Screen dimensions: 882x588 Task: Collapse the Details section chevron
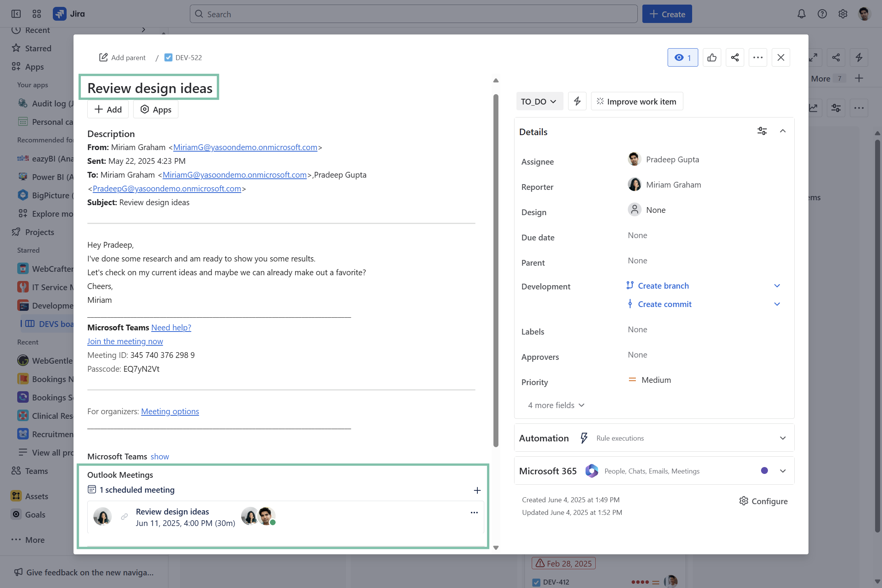tap(782, 131)
